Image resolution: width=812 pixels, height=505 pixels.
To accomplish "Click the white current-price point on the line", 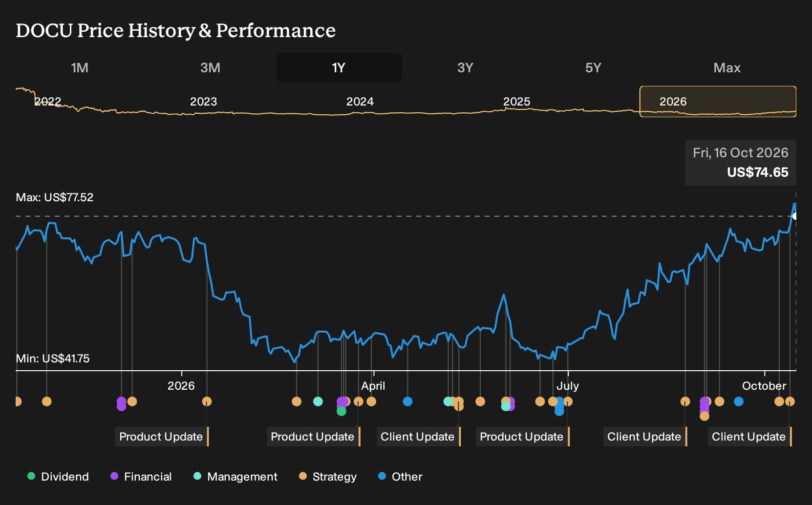I will click(x=795, y=216).
